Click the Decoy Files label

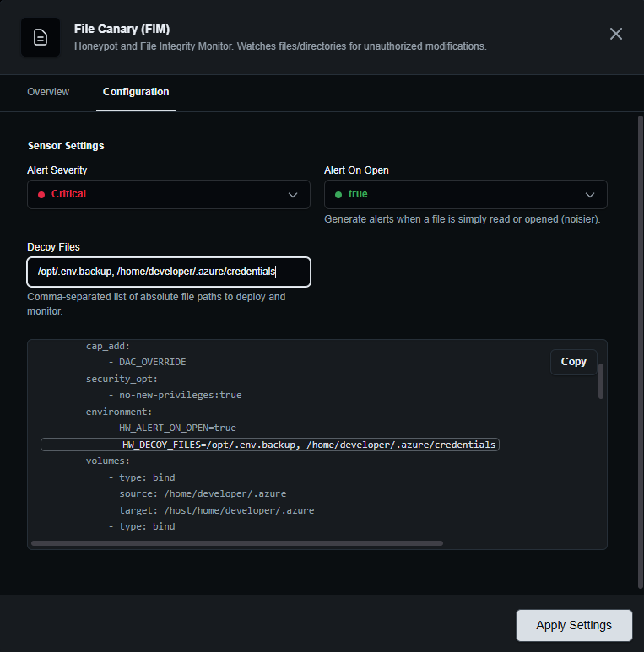(x=53, y=247)
